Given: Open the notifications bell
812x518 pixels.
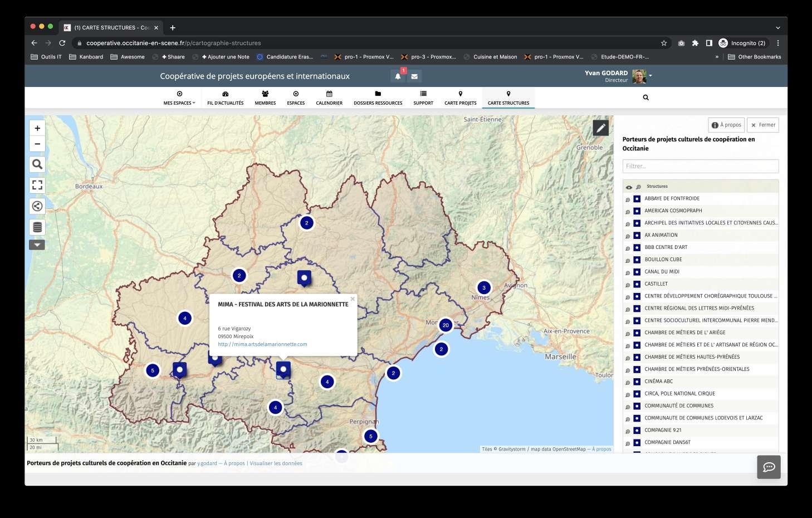Looking at the screenshot, I should pos(398,76).
